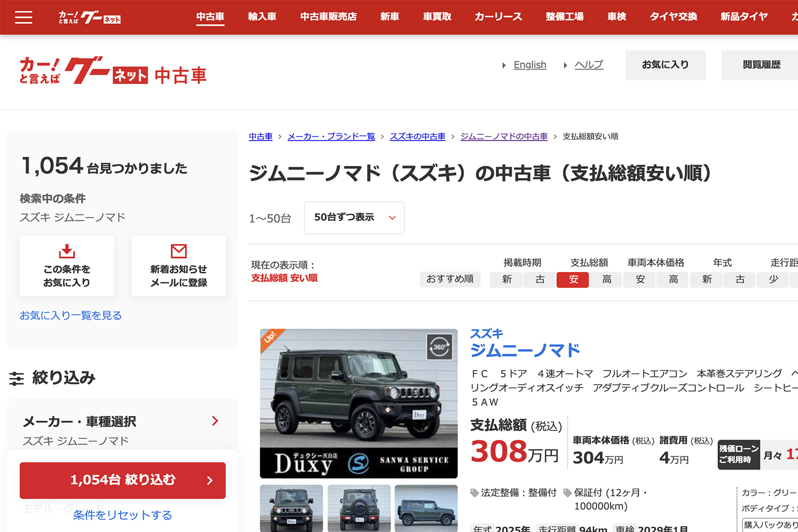This screenshot has width=798, height=532.
Task: Click the disclosure arrow next to English
Action: (504, 65)
